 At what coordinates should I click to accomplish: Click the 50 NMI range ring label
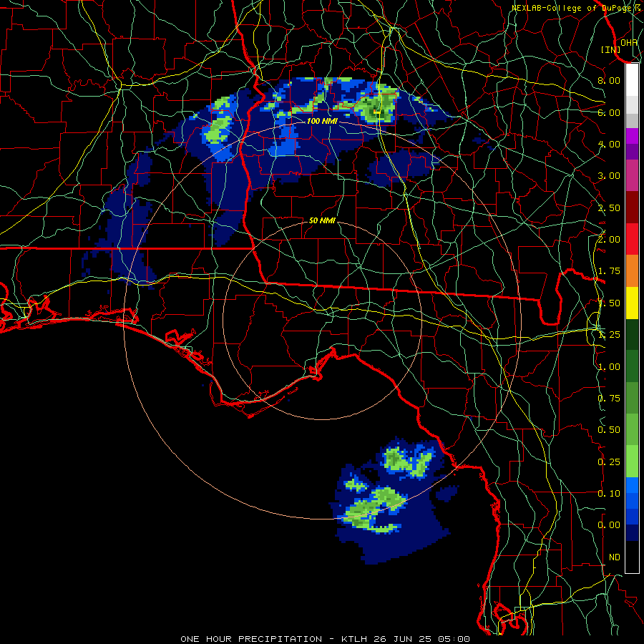coord(322,220)
